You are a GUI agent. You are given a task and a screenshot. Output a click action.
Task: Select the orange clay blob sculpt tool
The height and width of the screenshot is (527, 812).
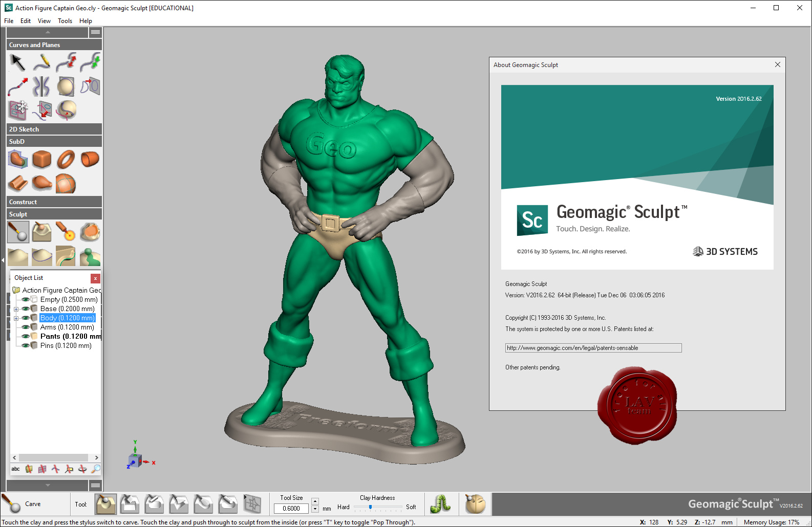tap(90, 232)
